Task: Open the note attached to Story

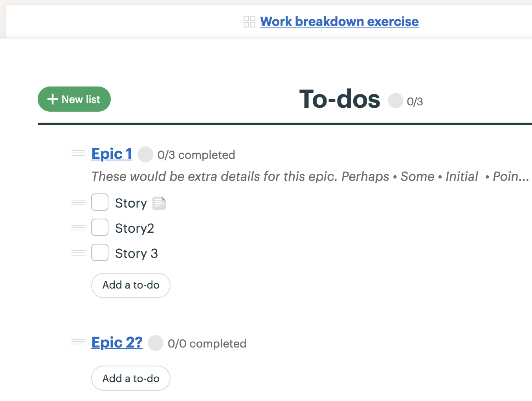Action: point(159,203)
